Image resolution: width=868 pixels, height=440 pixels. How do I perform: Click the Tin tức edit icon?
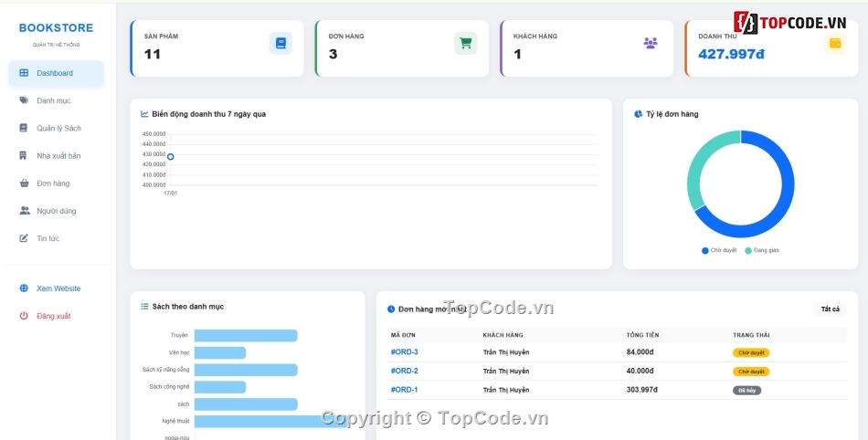tap(24, 238)
